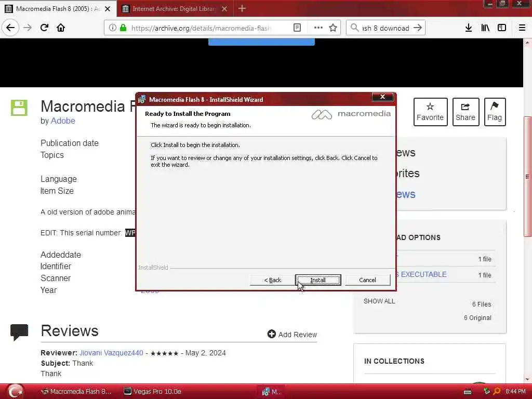Click the 8:44 PM system clock
Image resolution: width=532 pixels, height=399 pixels.
(x=515, y=392)
